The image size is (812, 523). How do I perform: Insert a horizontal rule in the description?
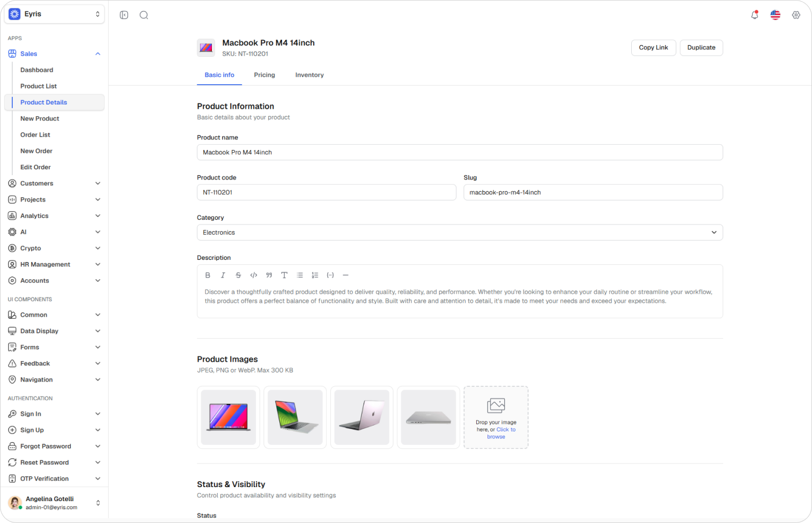[345, 275]
